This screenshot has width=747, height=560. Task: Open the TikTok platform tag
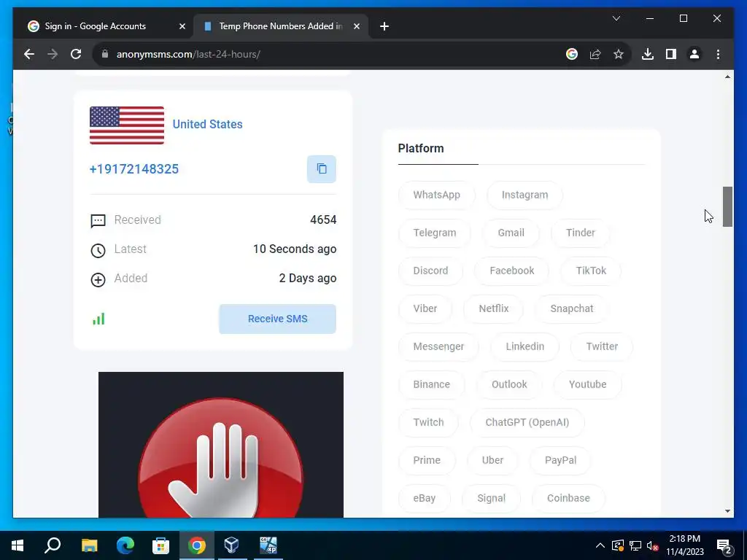pos(591,271)
